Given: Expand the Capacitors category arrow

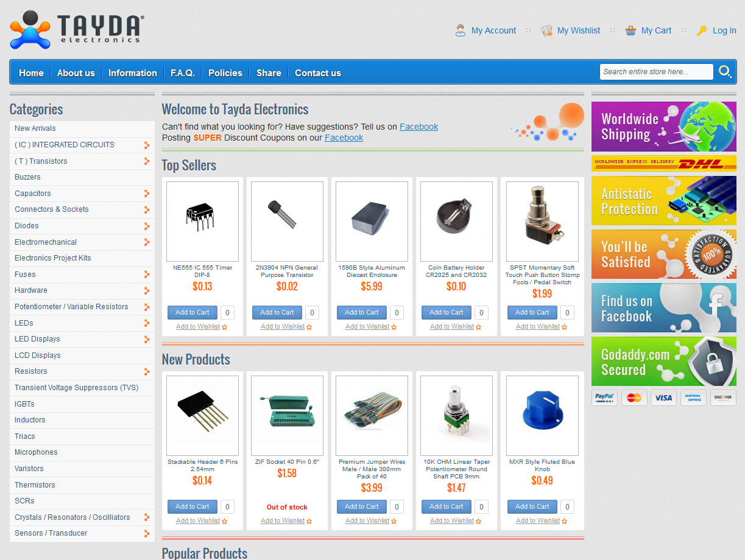Looking at the screenshot, I should [147, 194].
